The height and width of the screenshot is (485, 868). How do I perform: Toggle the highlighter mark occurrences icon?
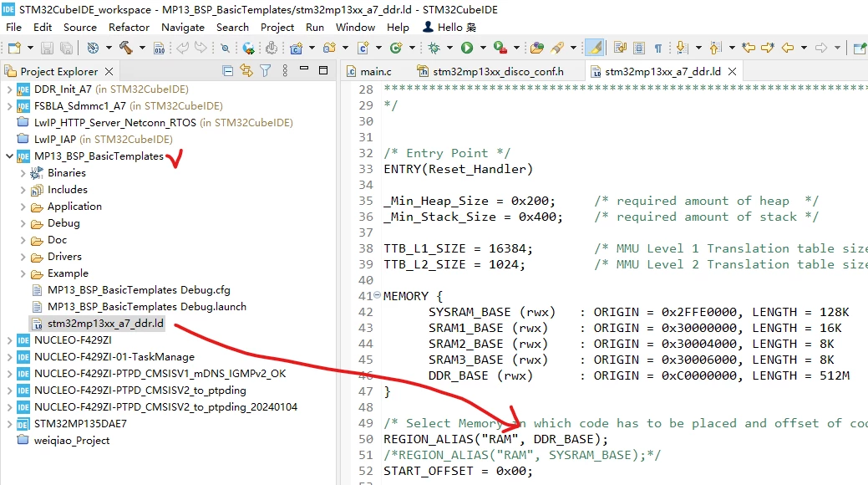point(595,48)
